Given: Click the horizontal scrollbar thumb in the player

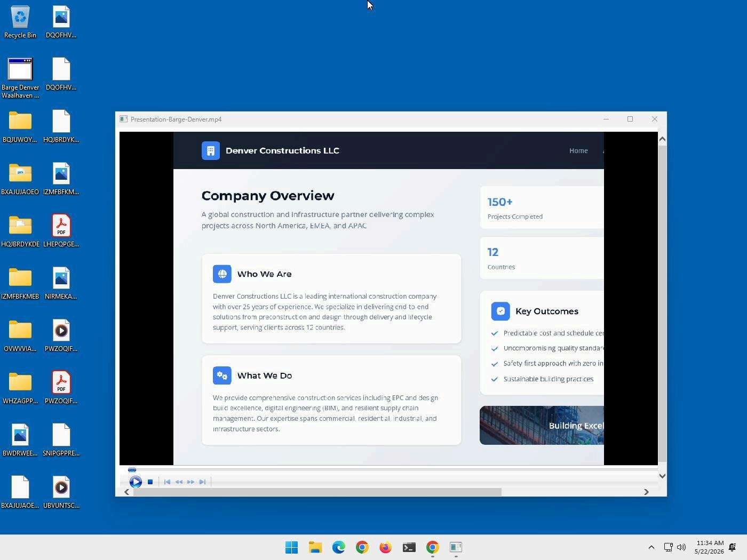Looking at the screenshot, I should point(317,492).
